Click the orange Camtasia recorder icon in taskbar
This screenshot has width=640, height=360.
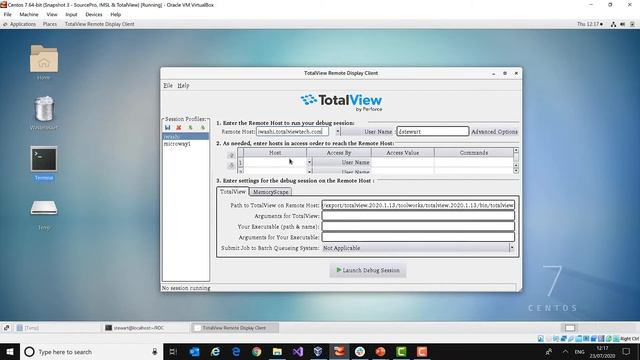(422, 352)
